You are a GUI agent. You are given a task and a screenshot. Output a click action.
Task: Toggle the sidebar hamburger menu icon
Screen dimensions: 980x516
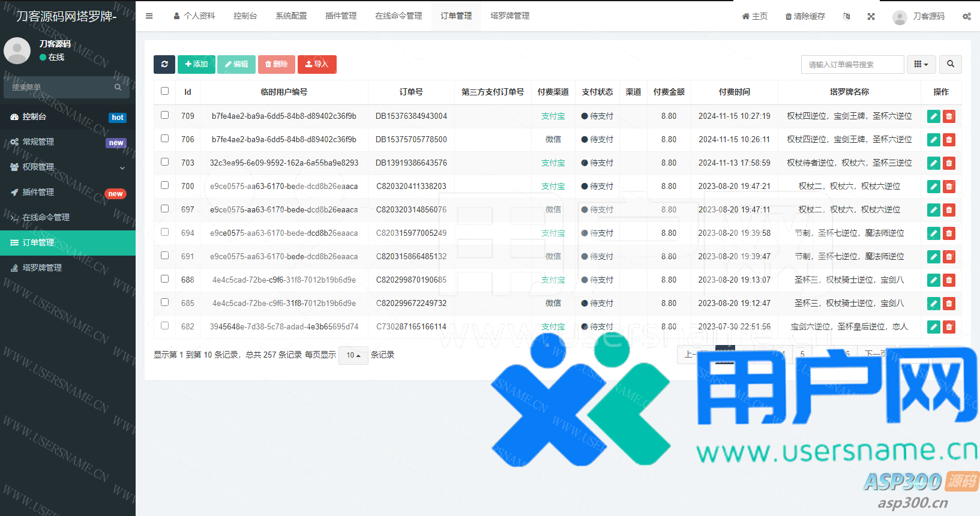pyautogui.click(x=149, y=16)
